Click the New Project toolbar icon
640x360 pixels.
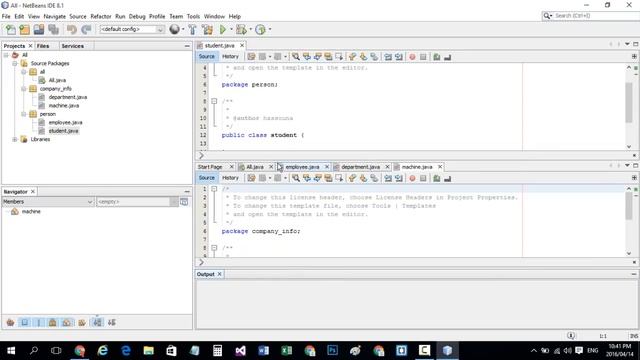(24, 29)
